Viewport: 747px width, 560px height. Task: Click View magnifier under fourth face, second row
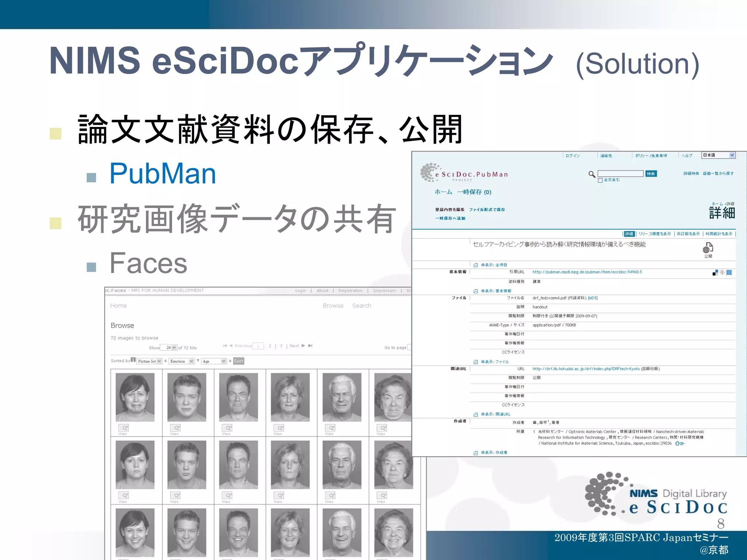pyautogui.click(x=279, y=495)
